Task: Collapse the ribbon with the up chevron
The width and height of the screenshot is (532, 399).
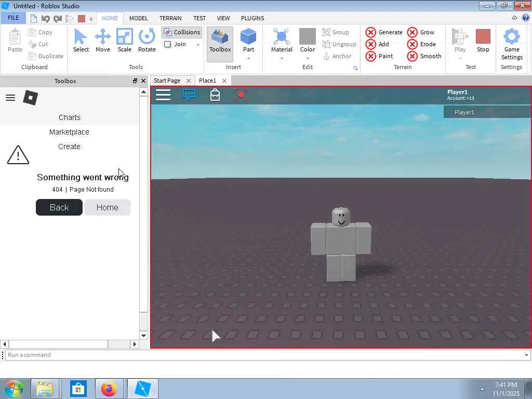Action: tap(514, 18)
